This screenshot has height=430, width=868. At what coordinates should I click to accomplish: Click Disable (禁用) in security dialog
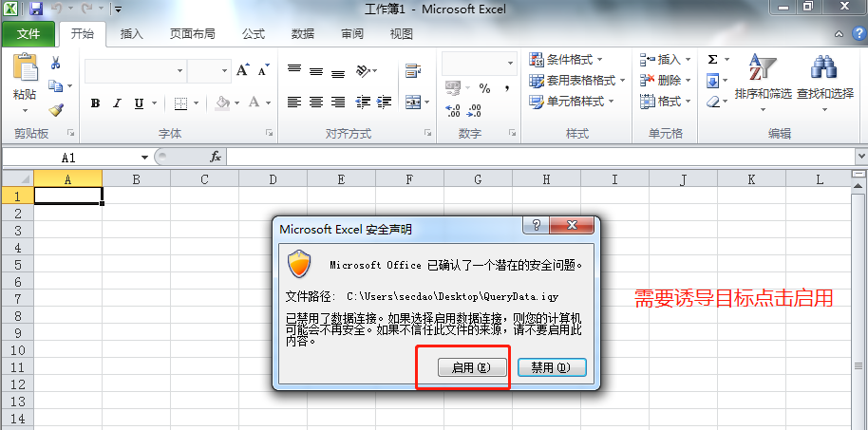552,367
